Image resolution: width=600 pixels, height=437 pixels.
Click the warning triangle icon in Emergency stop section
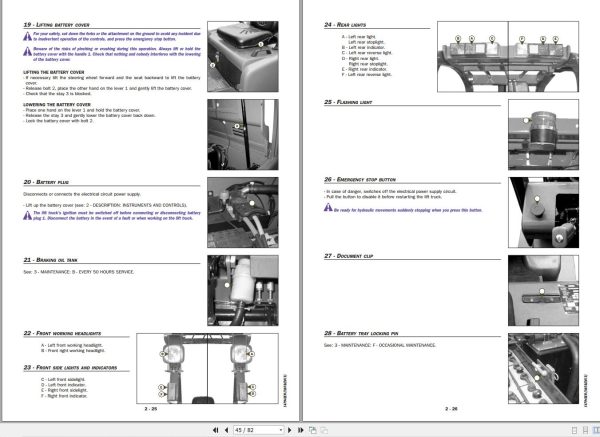click(x=328, y=207)
